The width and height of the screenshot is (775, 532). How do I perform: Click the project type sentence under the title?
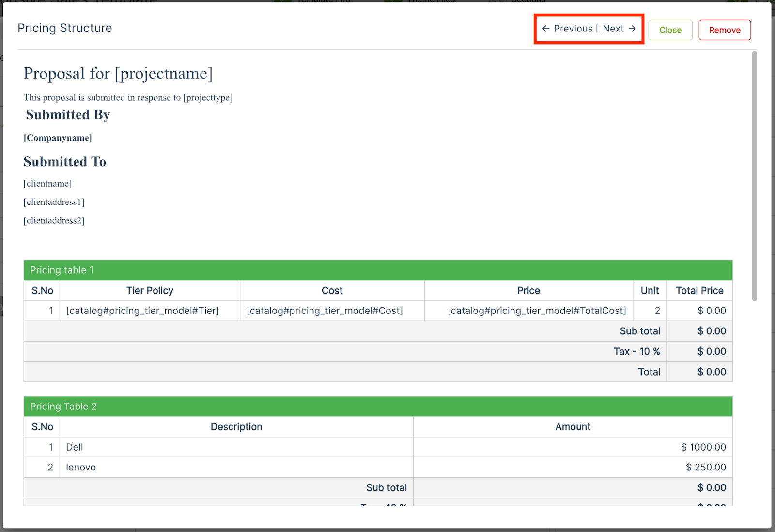(128, 97)
